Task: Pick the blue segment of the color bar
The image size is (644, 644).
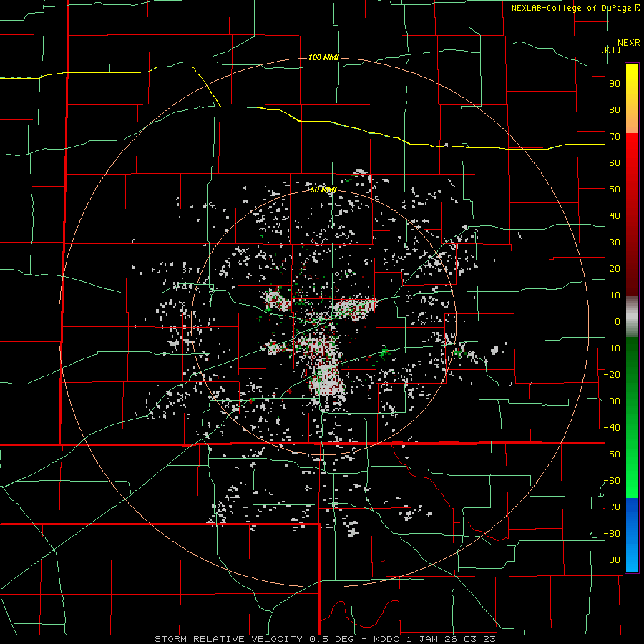Action: (632, 535)
